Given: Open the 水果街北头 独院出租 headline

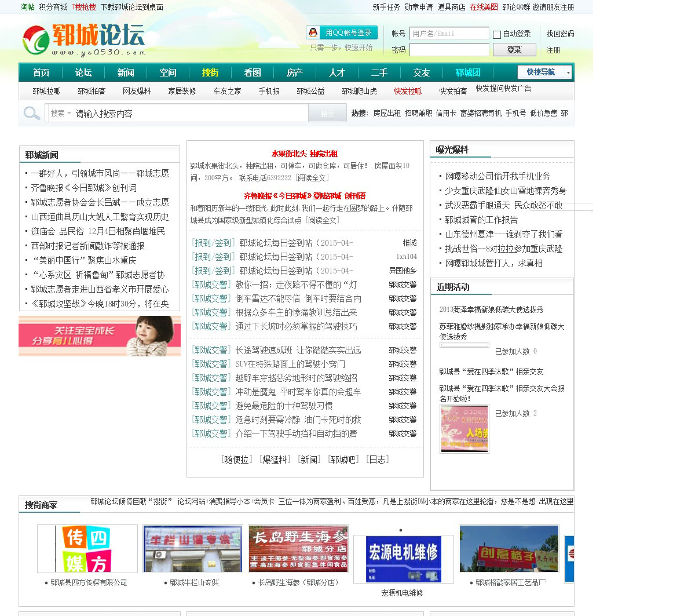Looking at the screenshot, I should pyautogui.click(x=305, y=154).
